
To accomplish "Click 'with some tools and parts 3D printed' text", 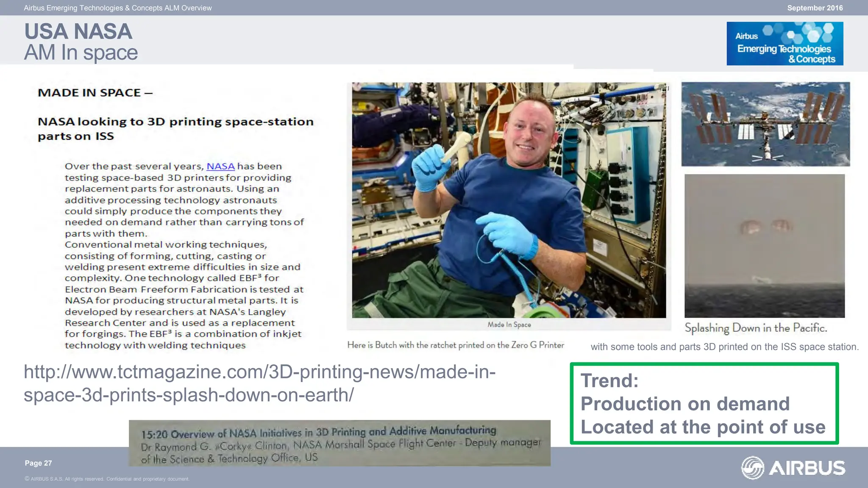I will click(725, 347).
